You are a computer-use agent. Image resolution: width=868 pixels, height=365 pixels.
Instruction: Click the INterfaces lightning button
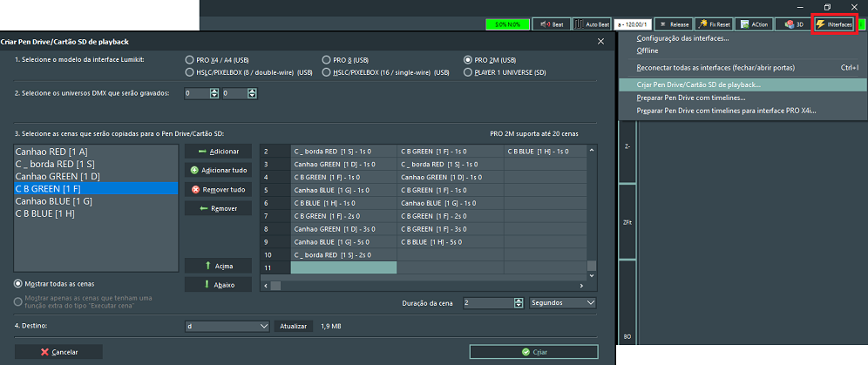(x=835, y=24)
